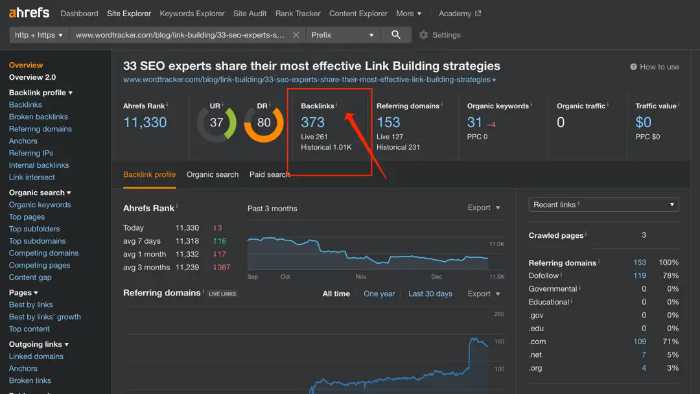Click the URL input field
This screenshot has width=700, height=394.
coord(181,35)
